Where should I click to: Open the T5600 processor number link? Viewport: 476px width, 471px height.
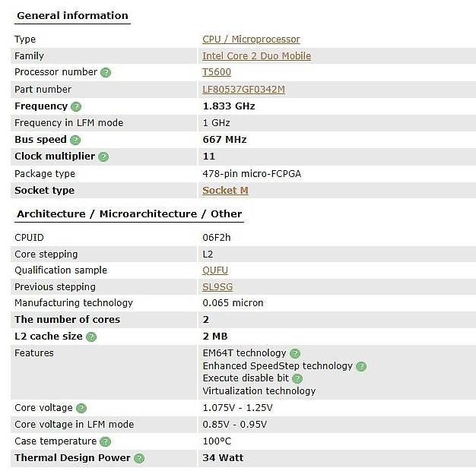point(217,72)
